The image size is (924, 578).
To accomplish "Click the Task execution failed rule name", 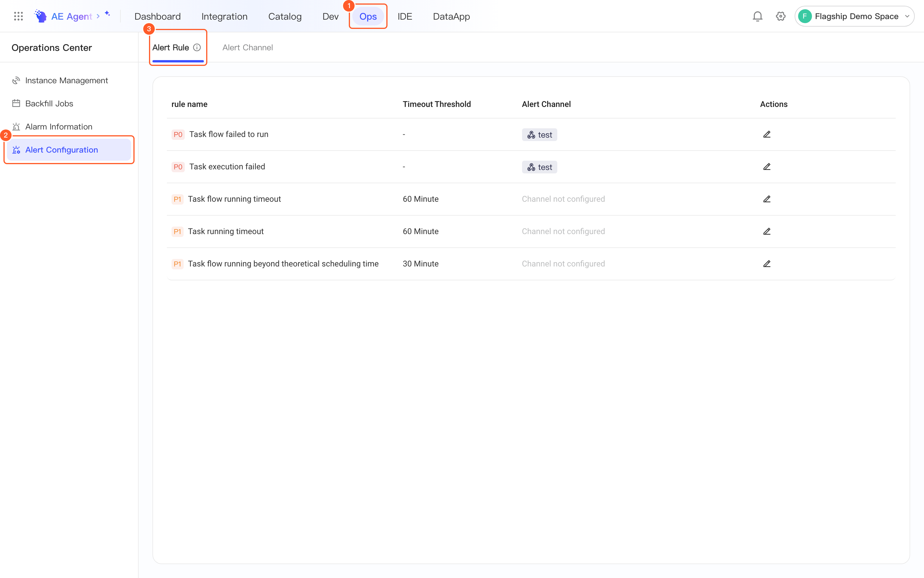I will (x=227, y=167).
